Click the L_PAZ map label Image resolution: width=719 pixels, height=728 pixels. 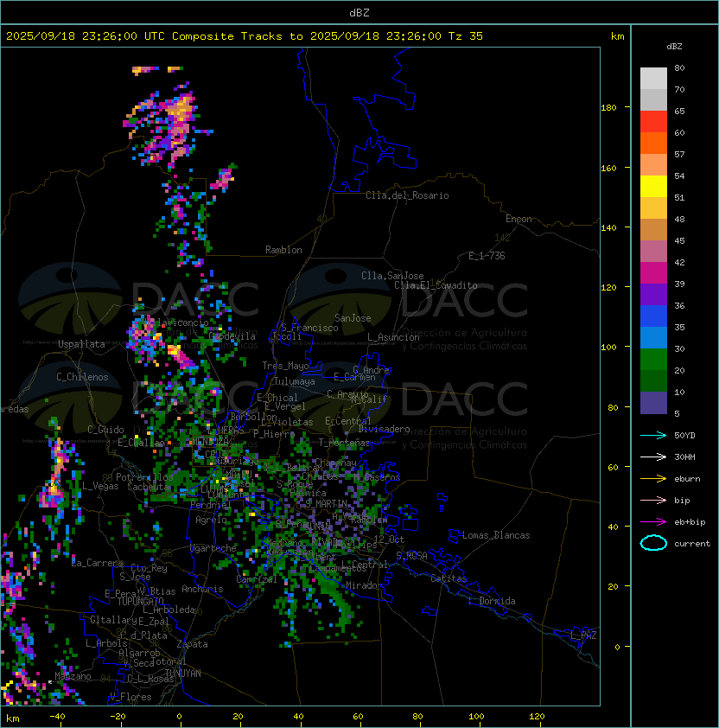(583, 635)
